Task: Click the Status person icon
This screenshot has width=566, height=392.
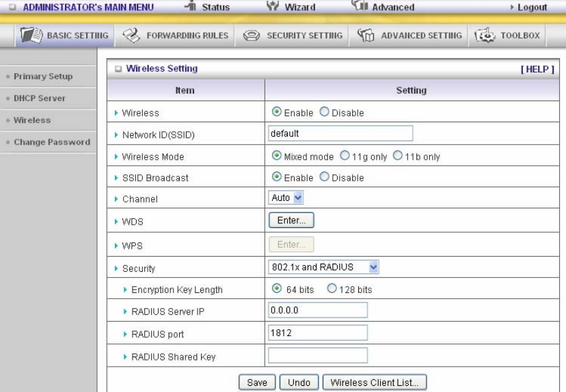Action: pyautogui.click(x=191, y=5)
